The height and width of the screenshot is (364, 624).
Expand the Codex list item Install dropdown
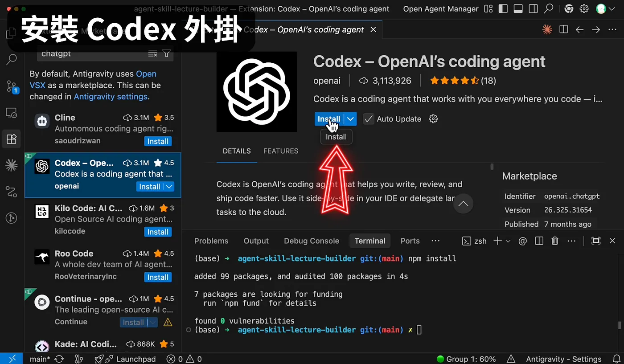(x=169, y=187)
